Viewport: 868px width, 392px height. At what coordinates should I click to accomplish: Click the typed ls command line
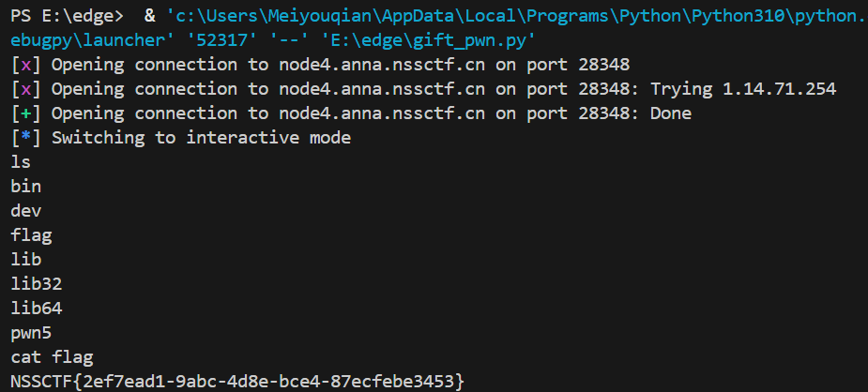click(21, 162)
